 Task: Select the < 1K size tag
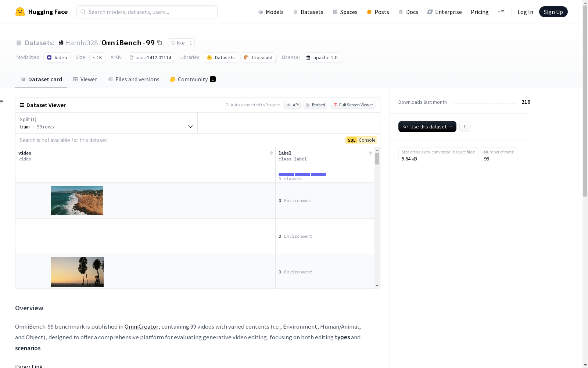pyautogui.click(x=97, y=57)
